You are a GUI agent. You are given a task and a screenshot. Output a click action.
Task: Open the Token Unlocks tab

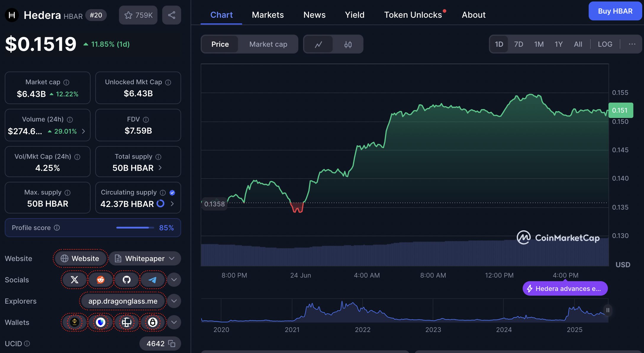click(413, 15)
